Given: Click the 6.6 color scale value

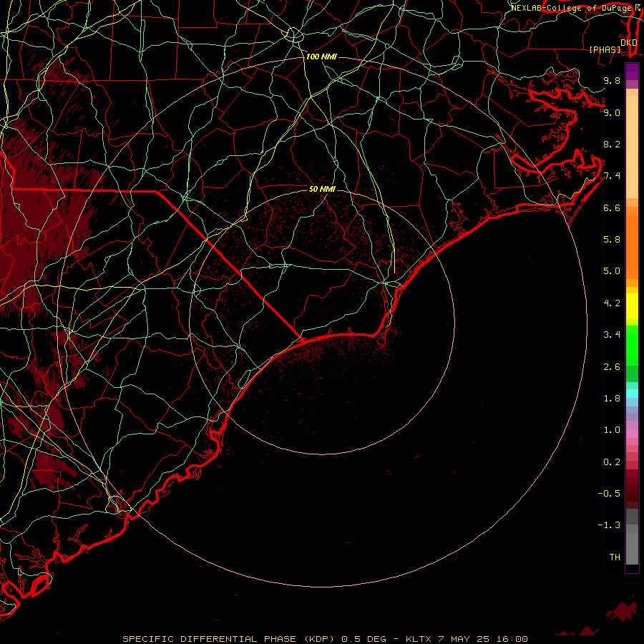Looking at the screenshot, I should coord(612,208).
